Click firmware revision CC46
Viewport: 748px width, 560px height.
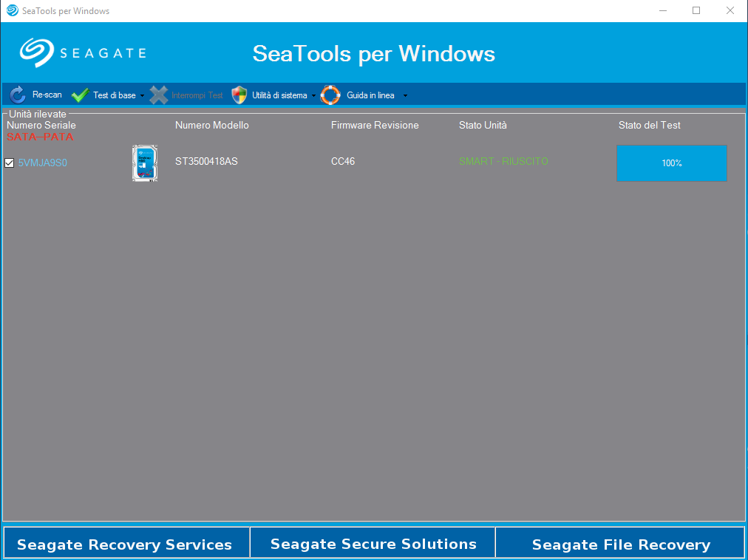tap(343, 161)
